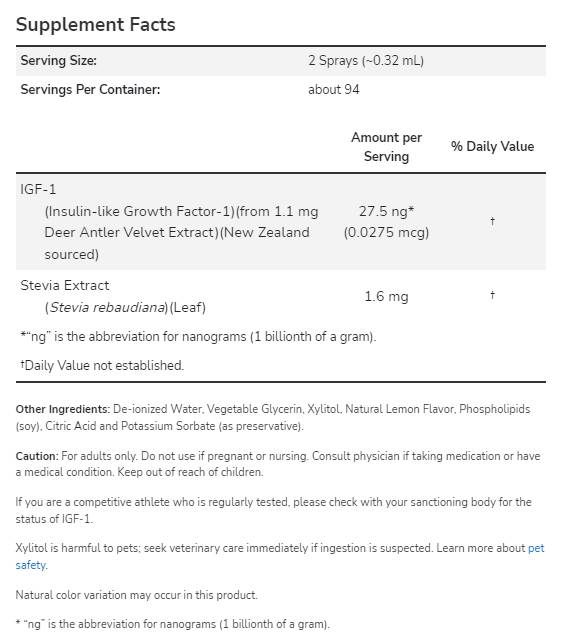The height and width of the screenshot is (642, 562).
Task: Click the % Daily Value column header
Action: (492, 146)
